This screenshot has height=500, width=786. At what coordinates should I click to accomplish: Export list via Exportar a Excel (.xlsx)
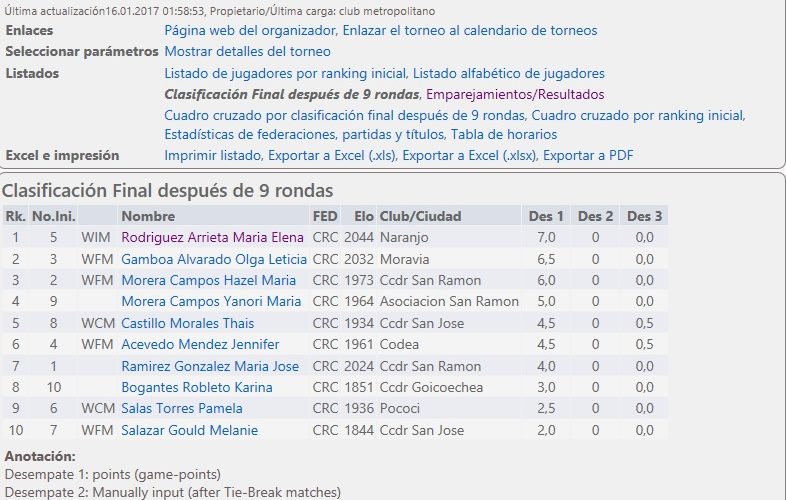click(469, 155)
